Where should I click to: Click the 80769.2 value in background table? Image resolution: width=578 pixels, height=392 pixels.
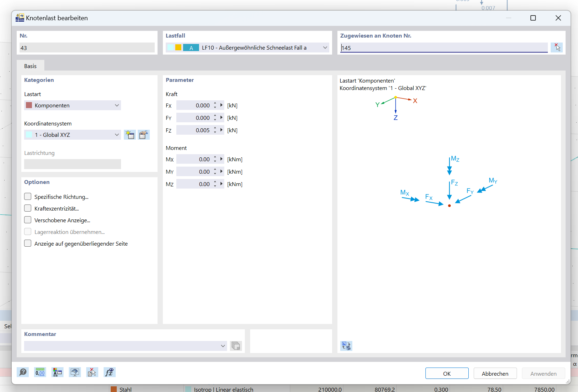tap(385, 389)
